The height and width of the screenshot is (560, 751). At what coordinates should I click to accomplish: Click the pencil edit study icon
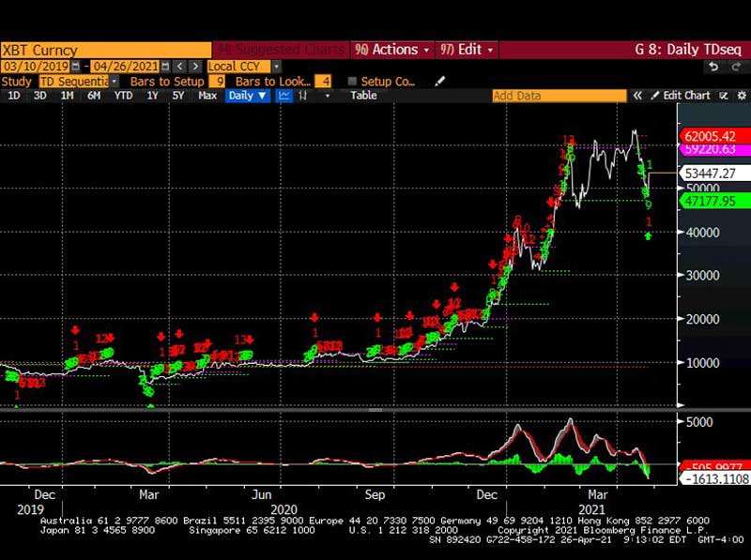coord(439,82)
